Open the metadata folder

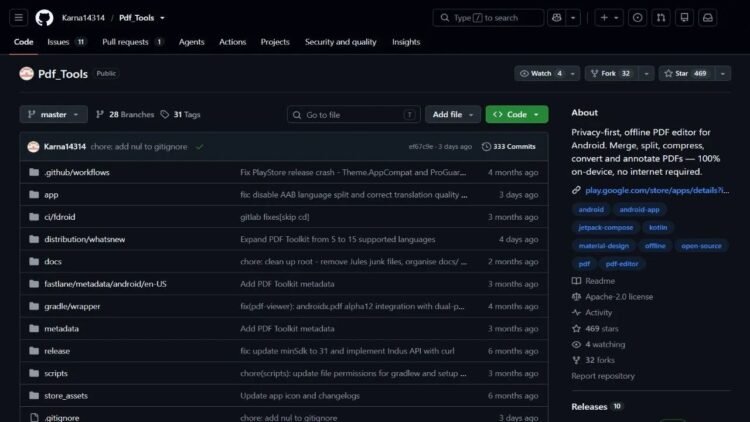(x=61, y=329)
